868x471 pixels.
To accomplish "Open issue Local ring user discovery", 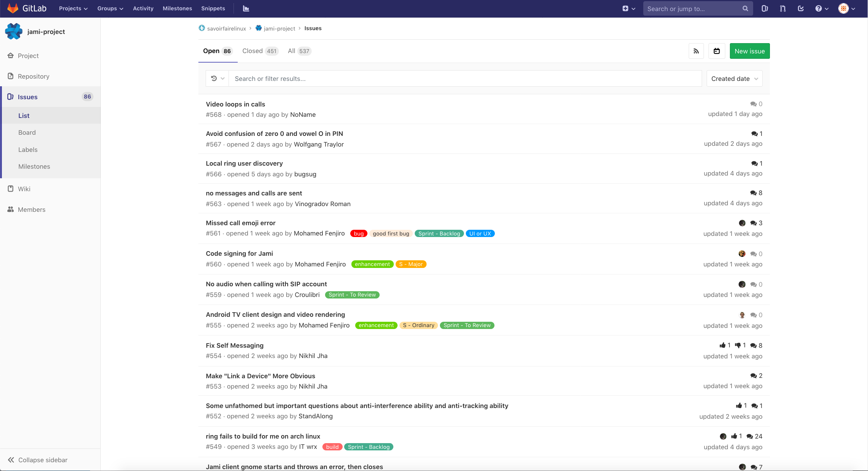I will tap(244, 163).
